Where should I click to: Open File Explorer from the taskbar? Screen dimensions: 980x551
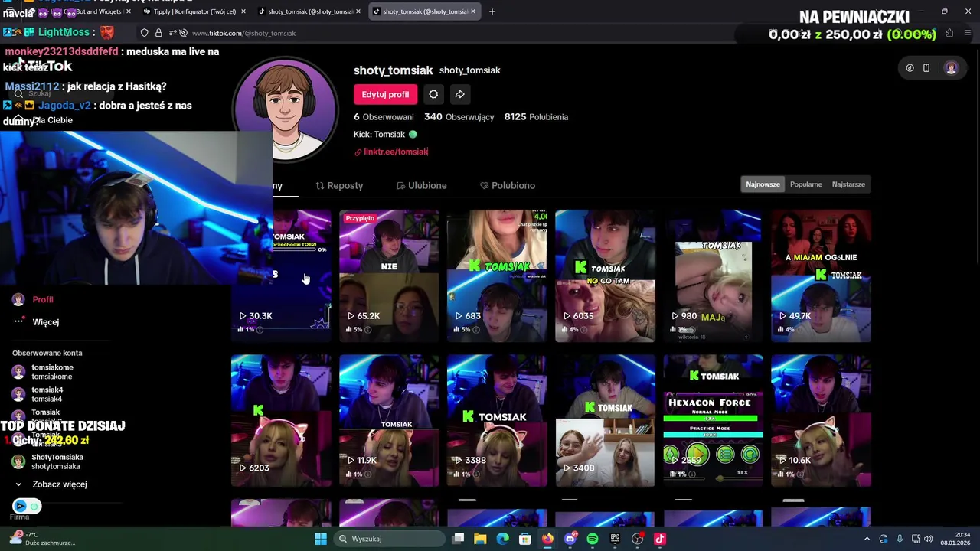pyautogui.click(x=480, y=539)
